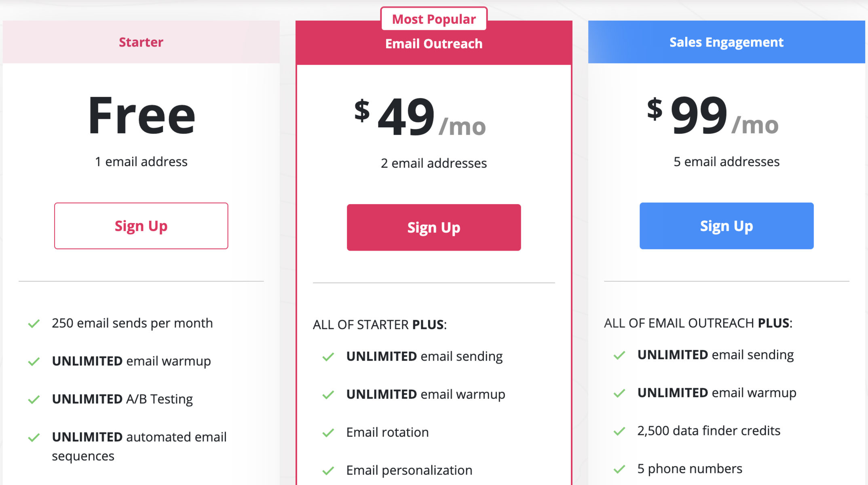
Task: Click the Starter plan Sign Up button
Action: 141,226
